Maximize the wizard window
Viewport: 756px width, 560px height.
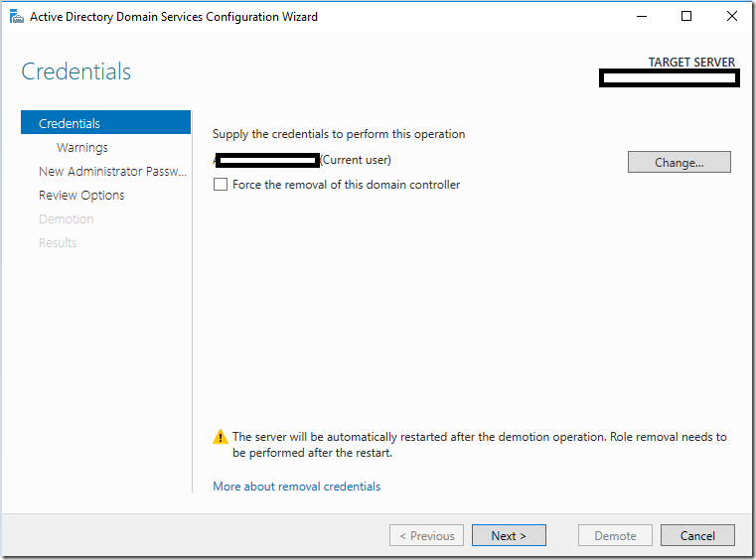686,17
